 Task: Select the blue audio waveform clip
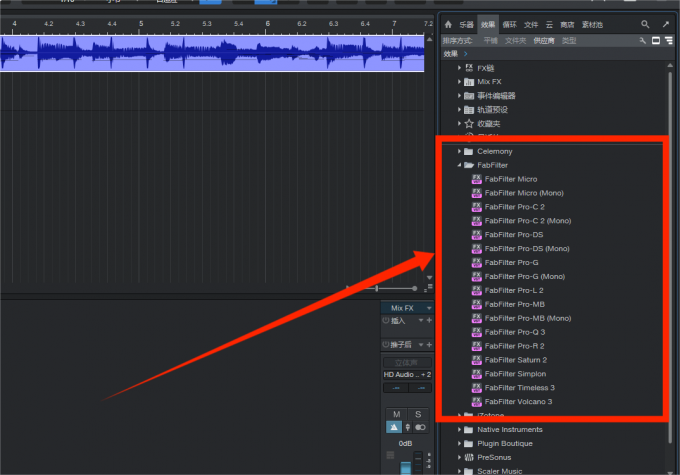pyautogui.click(x=212, y=53)
